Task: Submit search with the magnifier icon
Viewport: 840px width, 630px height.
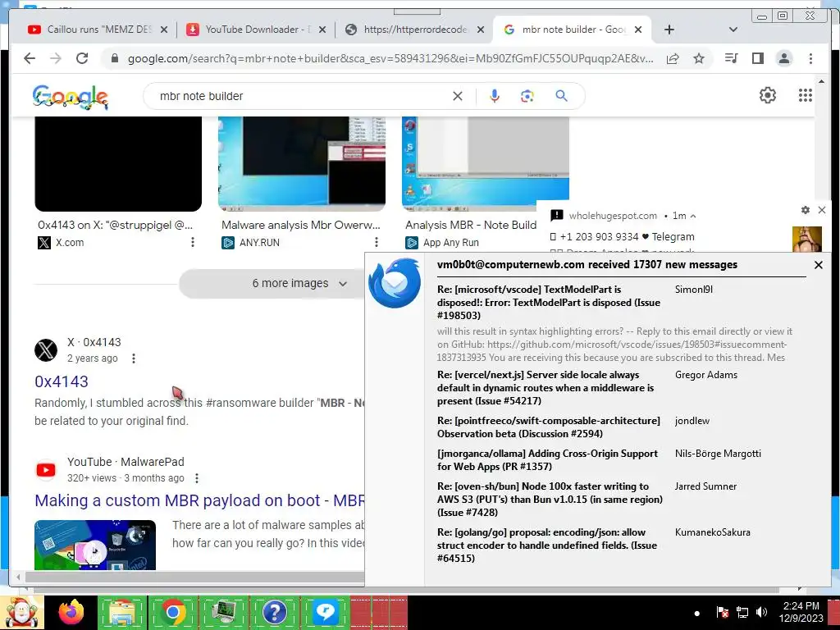Action: pos(561,96)
